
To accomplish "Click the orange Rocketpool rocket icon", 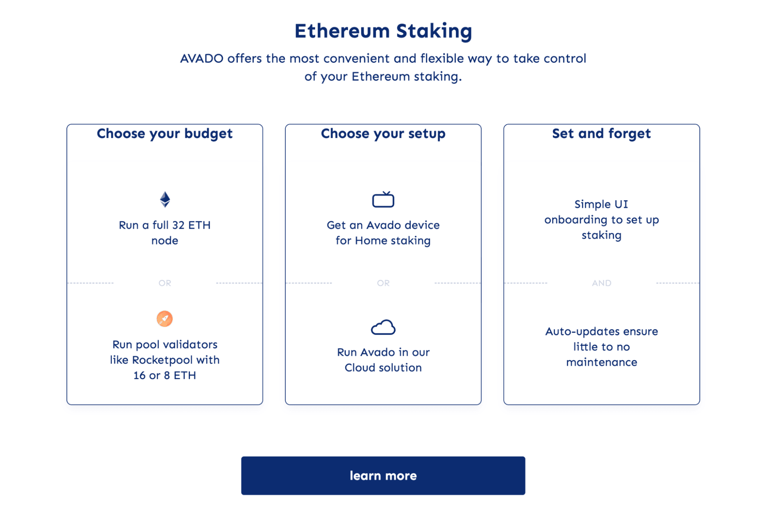I will click(x=165, y=319).
